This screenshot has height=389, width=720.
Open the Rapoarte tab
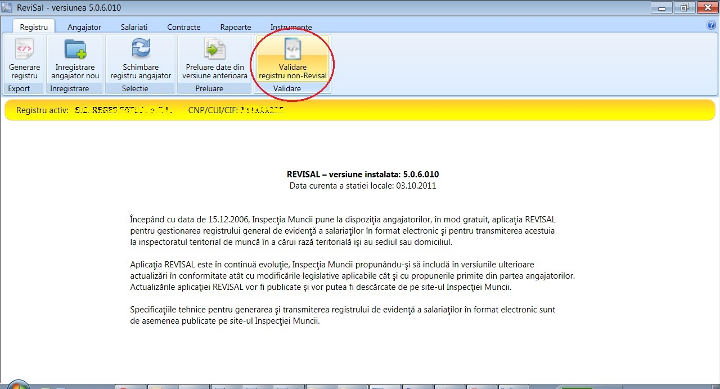coord(236,27)
